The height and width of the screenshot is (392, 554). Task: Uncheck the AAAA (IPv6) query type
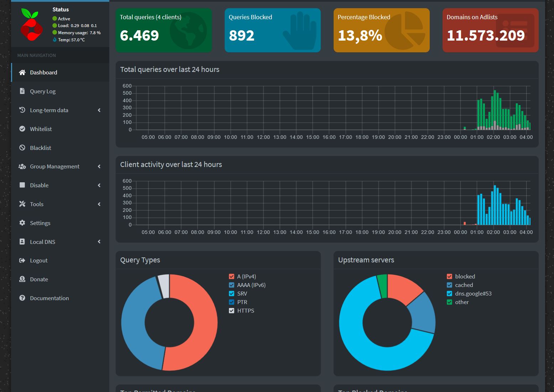231,285
